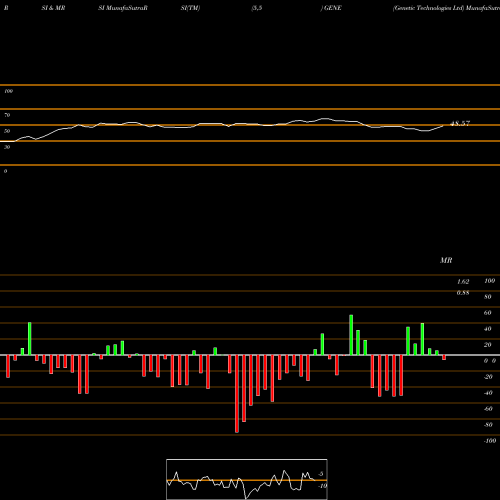The width and height of the screenshot is (500, 500).
Task: Select the -100 label on the histogram axis
Action: 490,441
